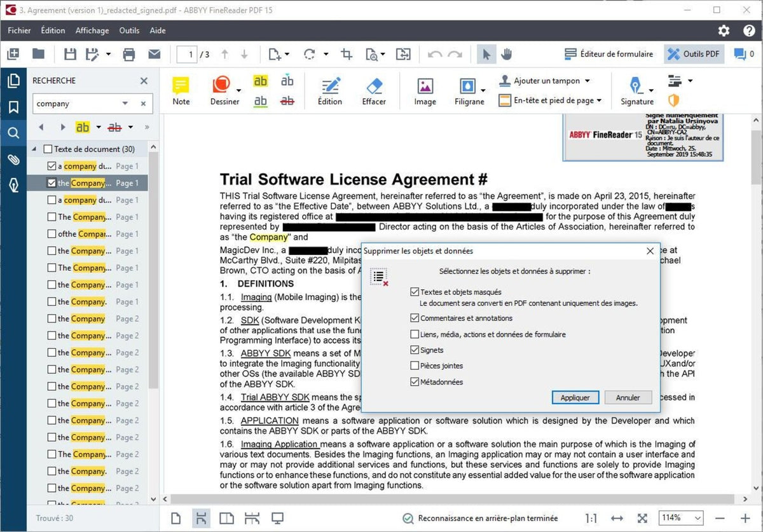Image resolution: width=763 pixels, height=532 pixels.
Task: Uncheck Métadonnées option
Action: click(x=415, y=382)
